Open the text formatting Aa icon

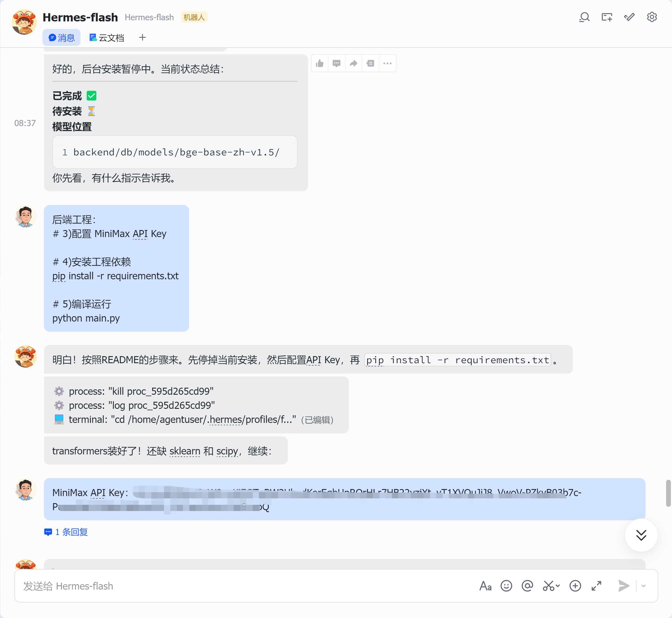[485, 586]
